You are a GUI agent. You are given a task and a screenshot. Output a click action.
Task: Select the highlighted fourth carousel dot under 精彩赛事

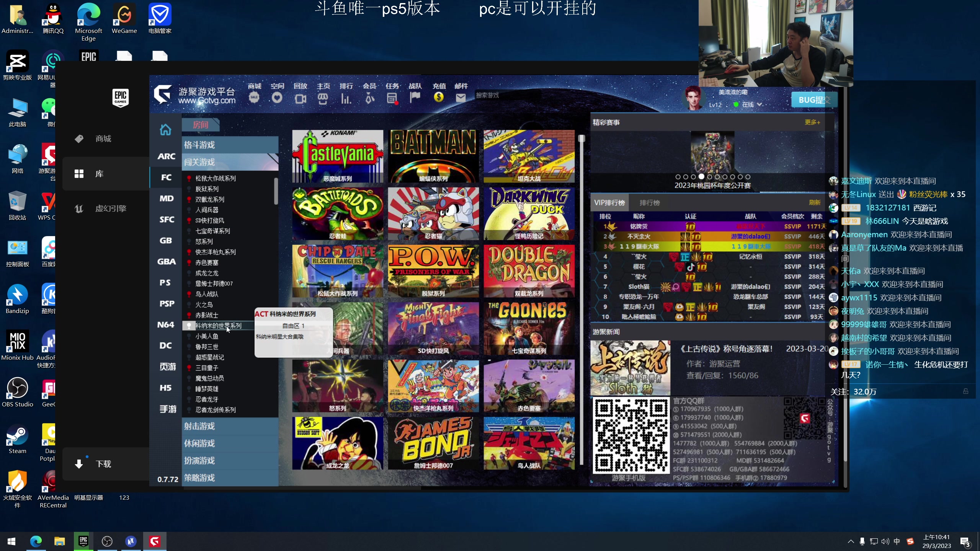[x=701, y=177]
